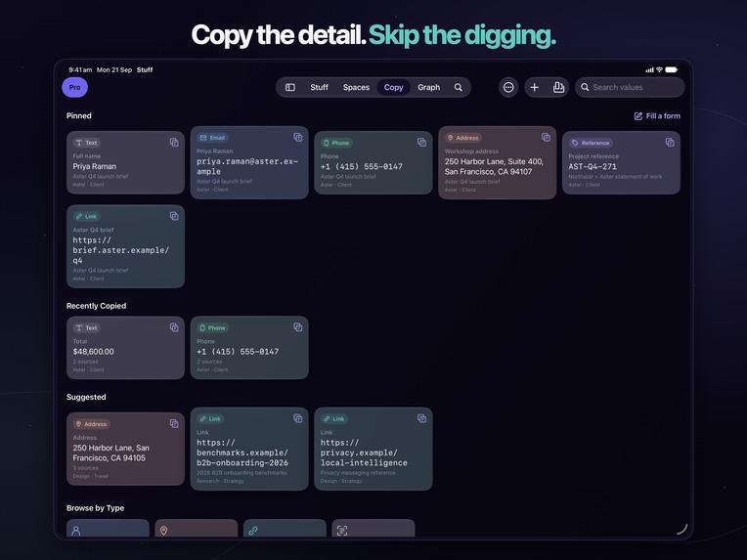The height and width of the screenshot is (560, 747).
Task: Select the $48,600.00 text
Action: coord(94,352)
